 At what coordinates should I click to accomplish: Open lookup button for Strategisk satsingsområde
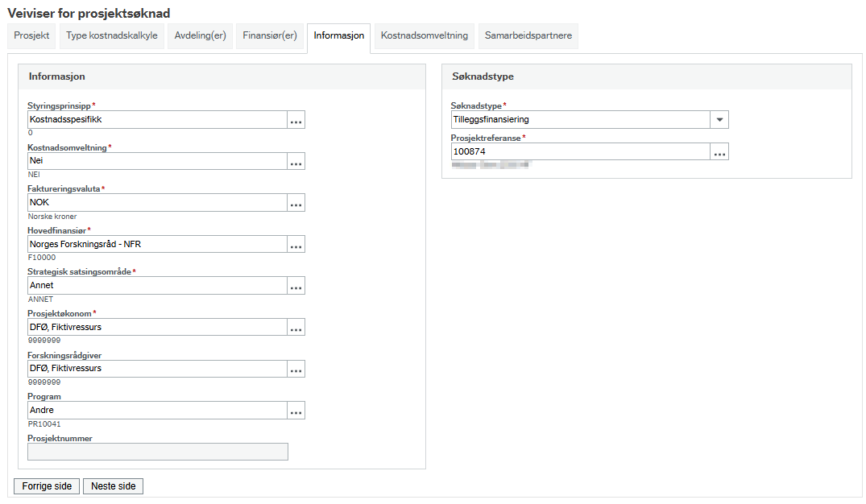click(x=296, y=285)
